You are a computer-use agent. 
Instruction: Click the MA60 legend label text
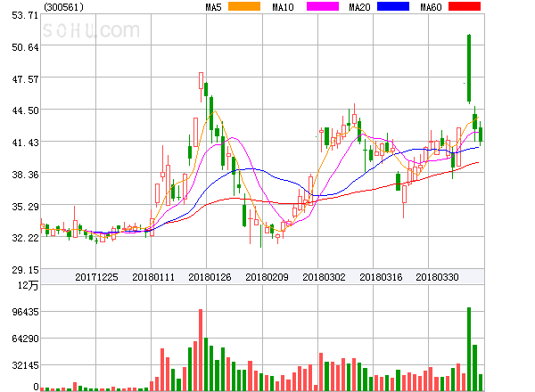coord(431,7)
